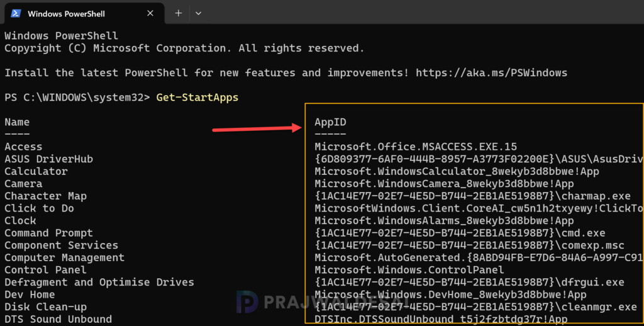Click the Microsoft.WindowsCamera AppID
The image size is (644, 326).
[444, 184]
